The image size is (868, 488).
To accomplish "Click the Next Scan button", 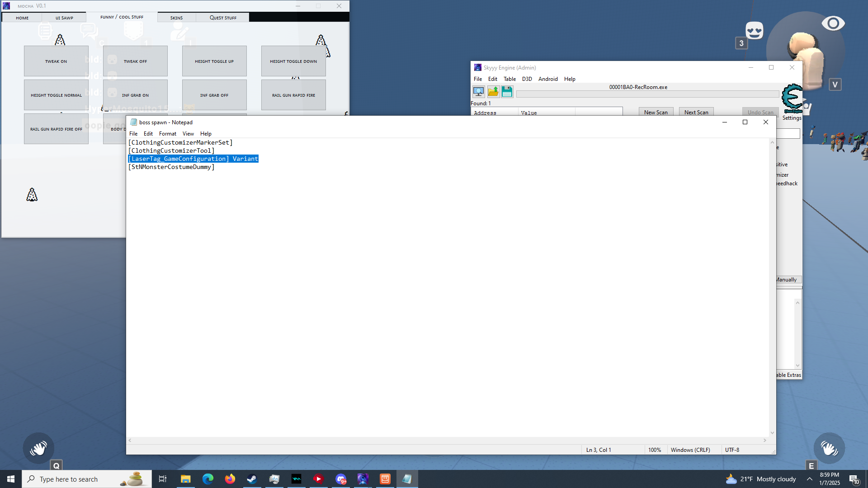I will (x=696, y=112).
